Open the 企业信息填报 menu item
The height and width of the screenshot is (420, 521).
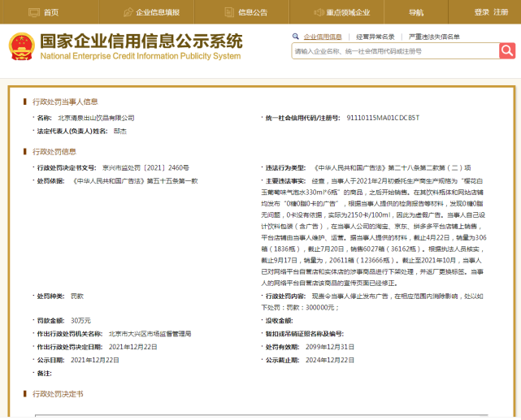click(x=158, y=13)
